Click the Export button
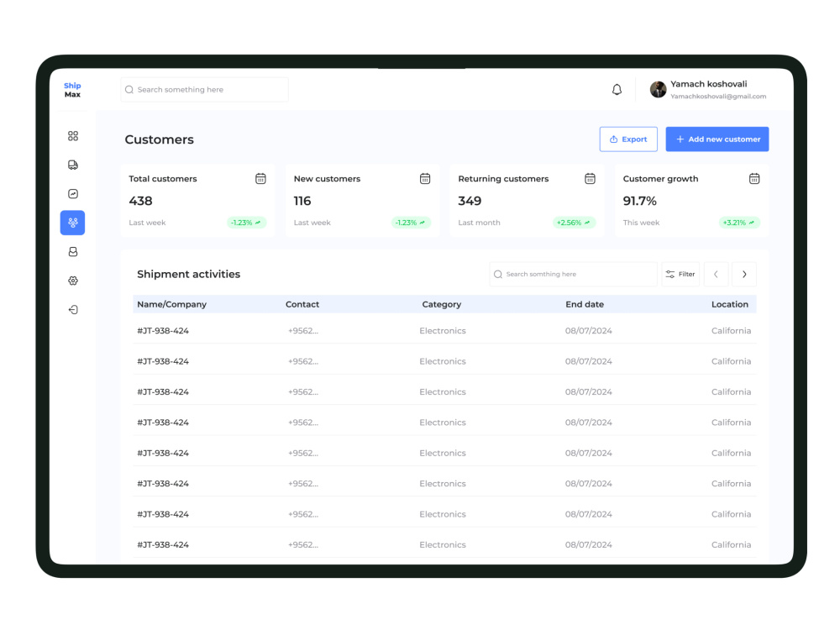 628,139
